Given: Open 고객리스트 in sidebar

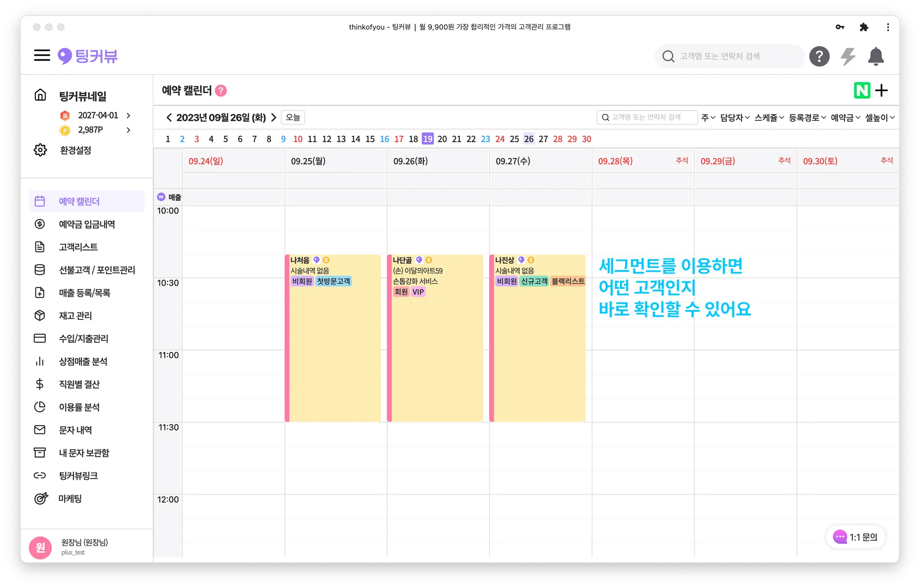Looking at the screenshot, I should coord(78,247).
